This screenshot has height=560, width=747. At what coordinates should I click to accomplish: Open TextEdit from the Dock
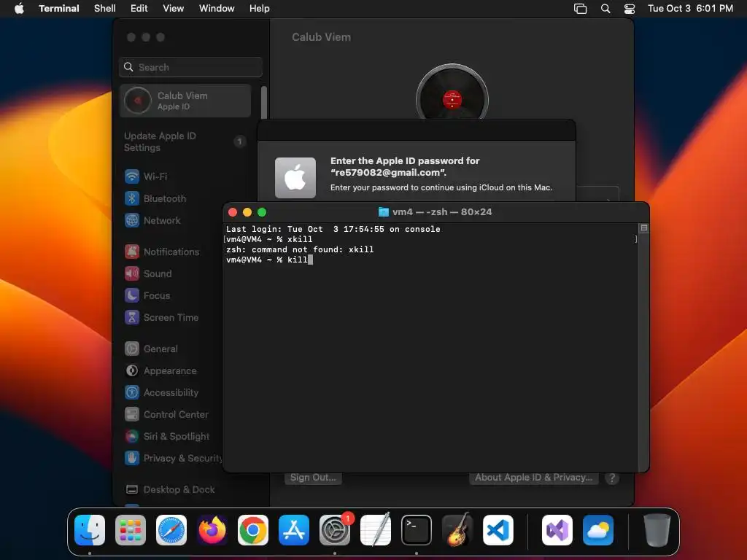[376, 530]
